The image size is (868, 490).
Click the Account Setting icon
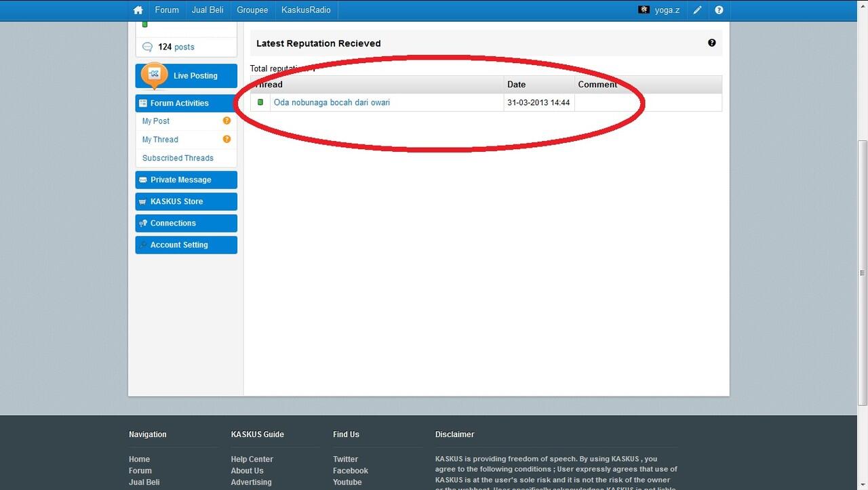(x=143, y=245)
